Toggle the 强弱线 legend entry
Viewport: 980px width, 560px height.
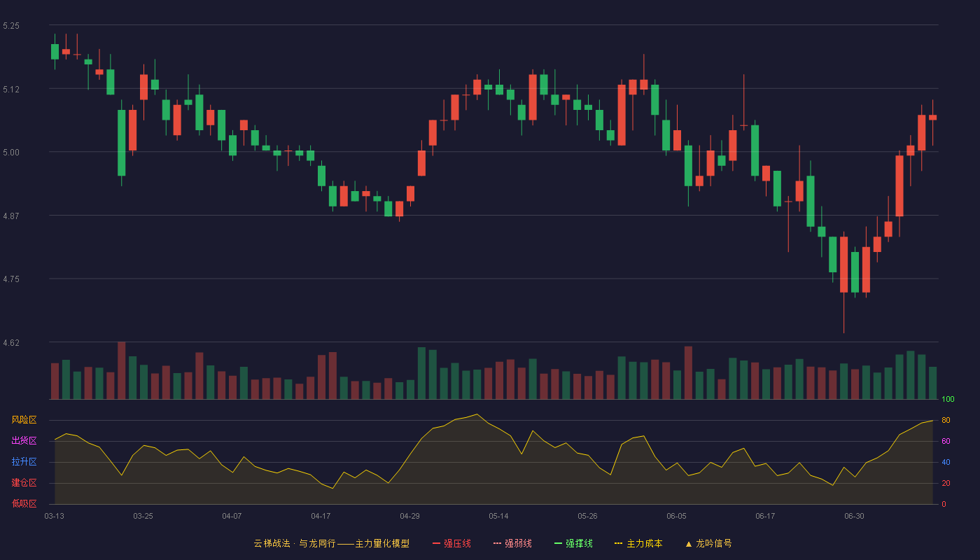point(512,543)
